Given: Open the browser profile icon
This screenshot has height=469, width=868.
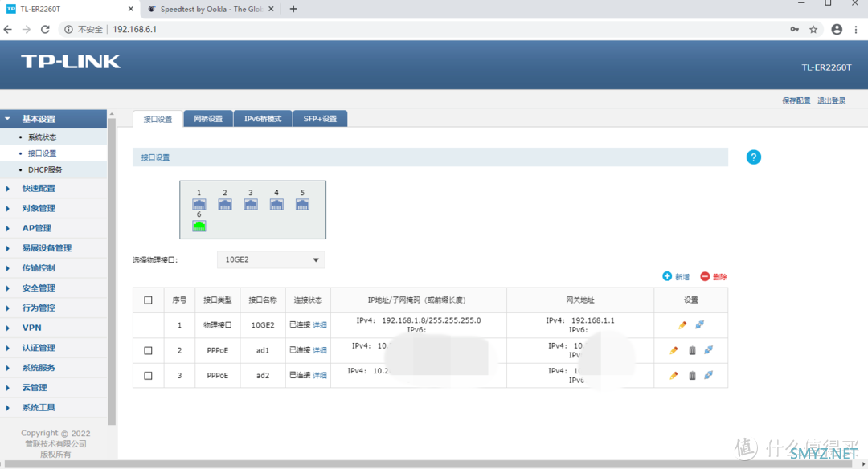Looking at the screenshot, I should pyautogui.click(x=837, y=29).
